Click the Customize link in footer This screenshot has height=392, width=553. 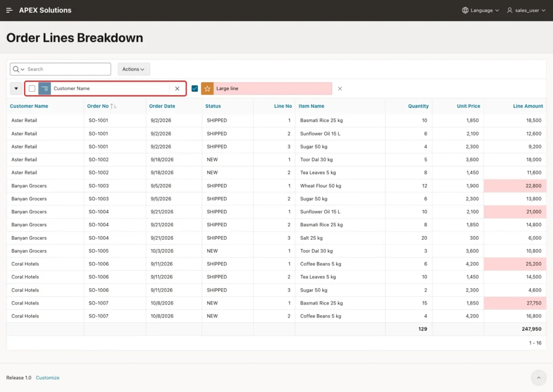click(x=48, y=377)
